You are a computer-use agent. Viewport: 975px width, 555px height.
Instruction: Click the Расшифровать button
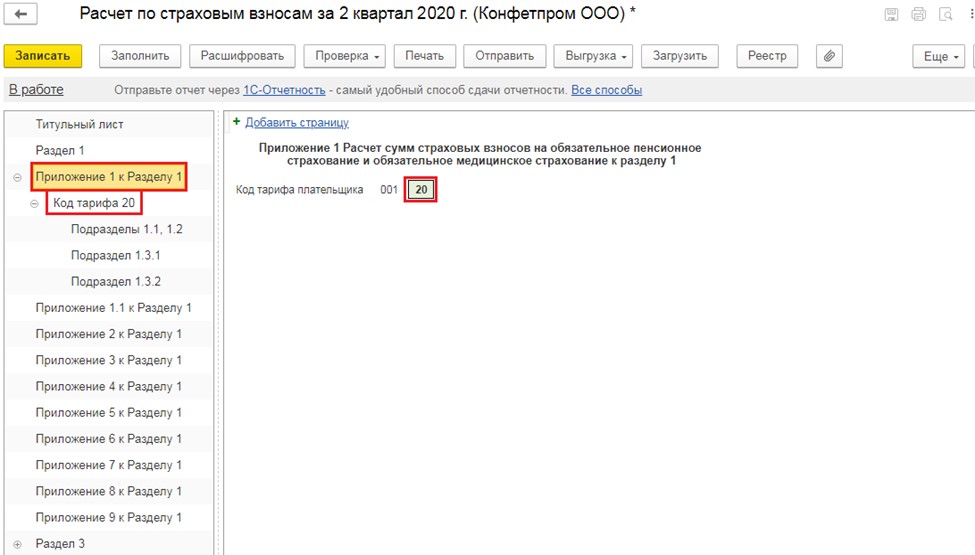[x=242, y=56]
